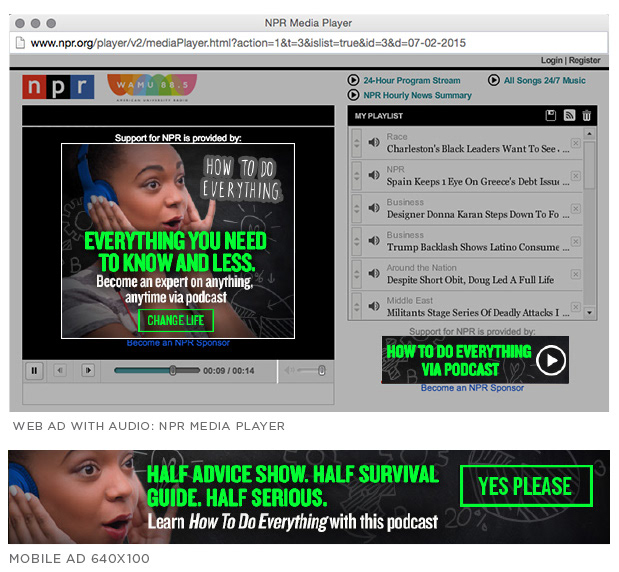
Task: Click the YES PLEASE mobile ad button
Action: [526, 486]
